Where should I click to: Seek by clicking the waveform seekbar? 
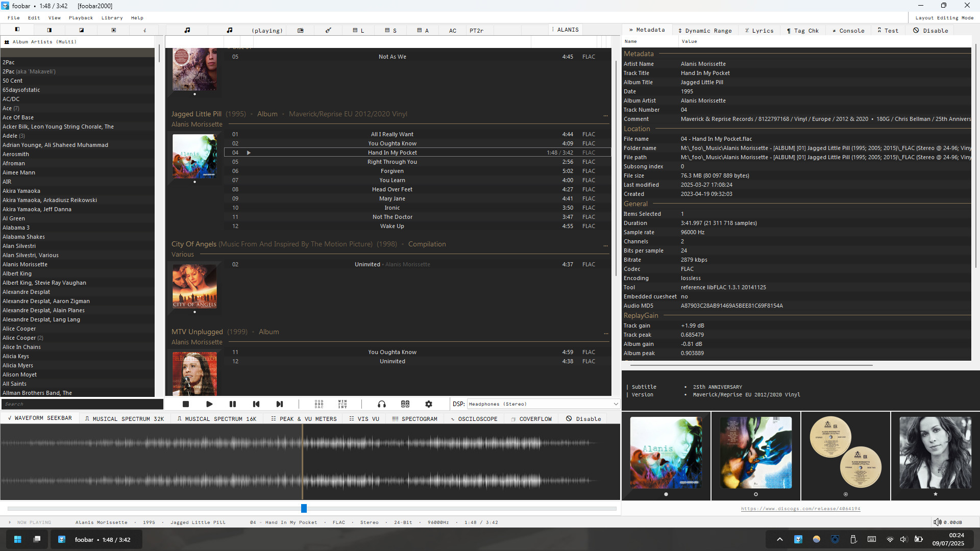pos(310,462)
